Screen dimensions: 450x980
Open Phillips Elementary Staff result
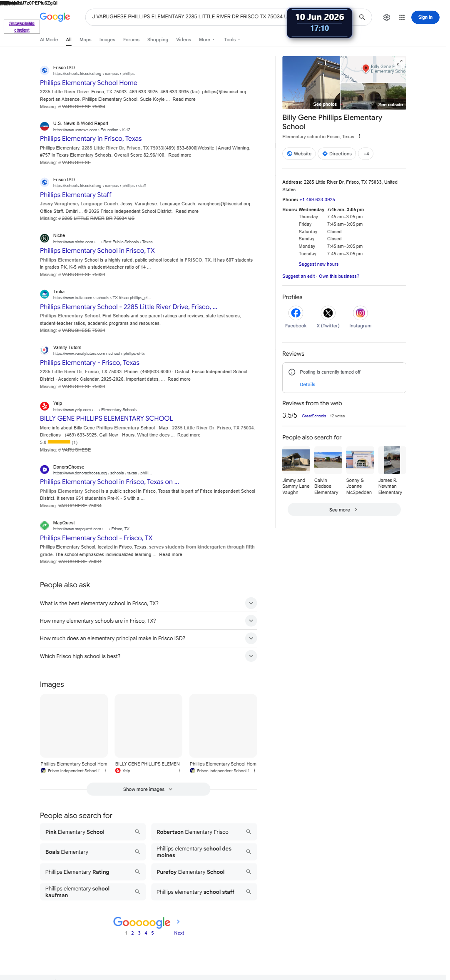click(76, 195)
